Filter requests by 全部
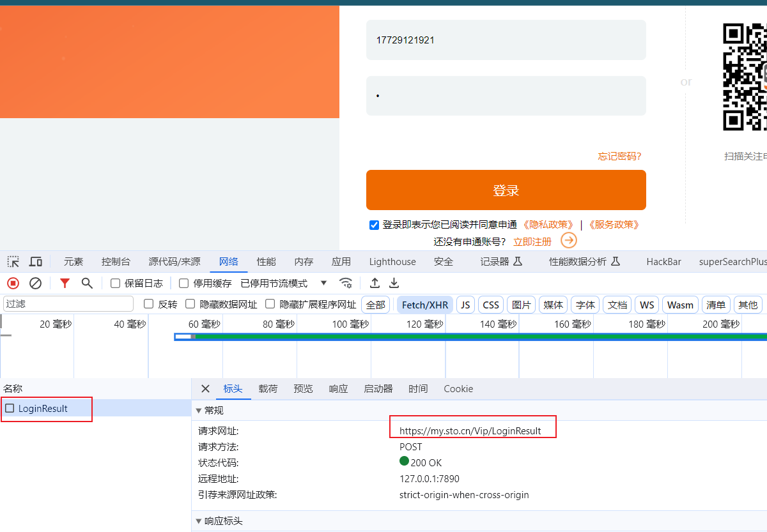 376,305
